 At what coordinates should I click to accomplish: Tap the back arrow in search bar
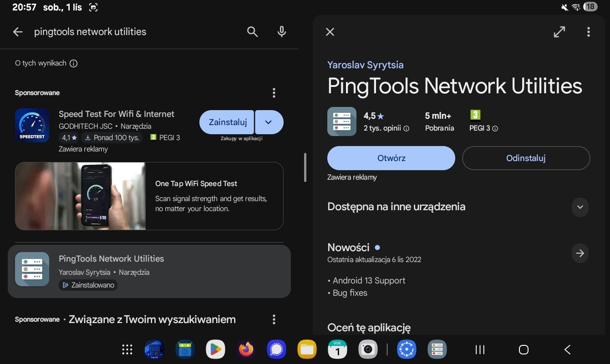[x=18, y=32]
